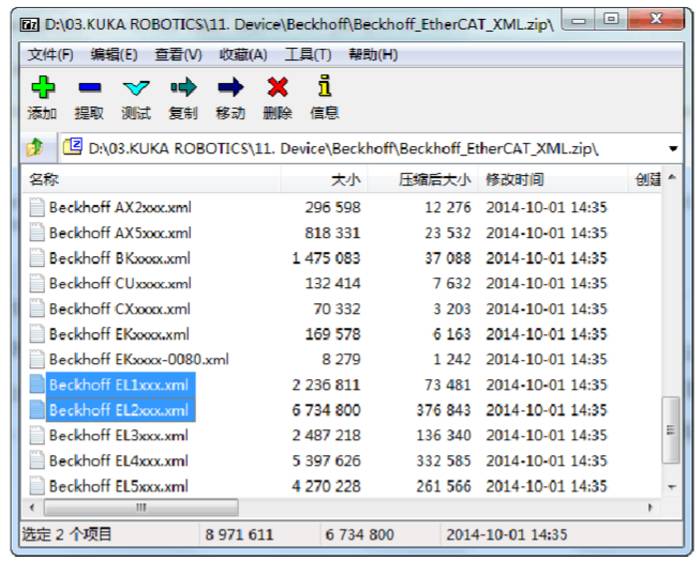Click file icon of Beckhoff EL3xxx.xml

[x=37, y=435]
